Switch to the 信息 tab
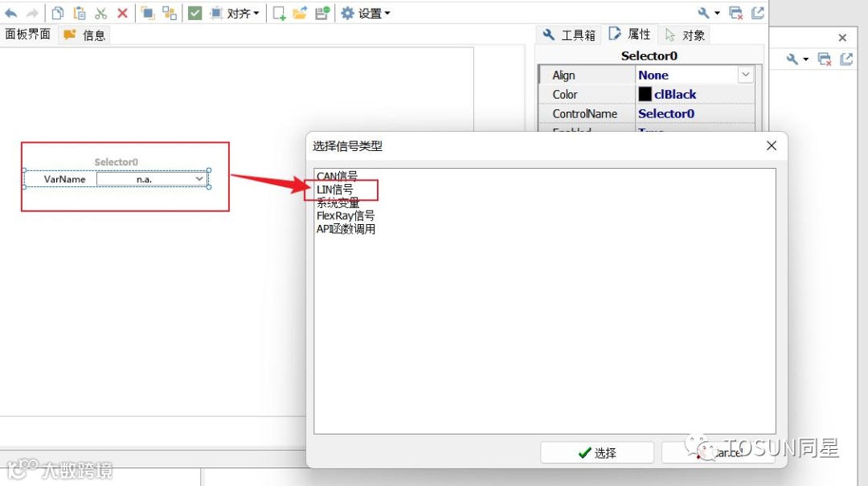Viewport: 868px width, 486px height. click(84, 35)
